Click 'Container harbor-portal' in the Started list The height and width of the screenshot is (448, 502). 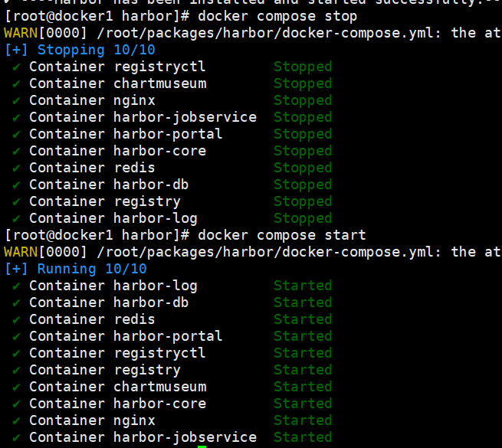tap(126, 336)
